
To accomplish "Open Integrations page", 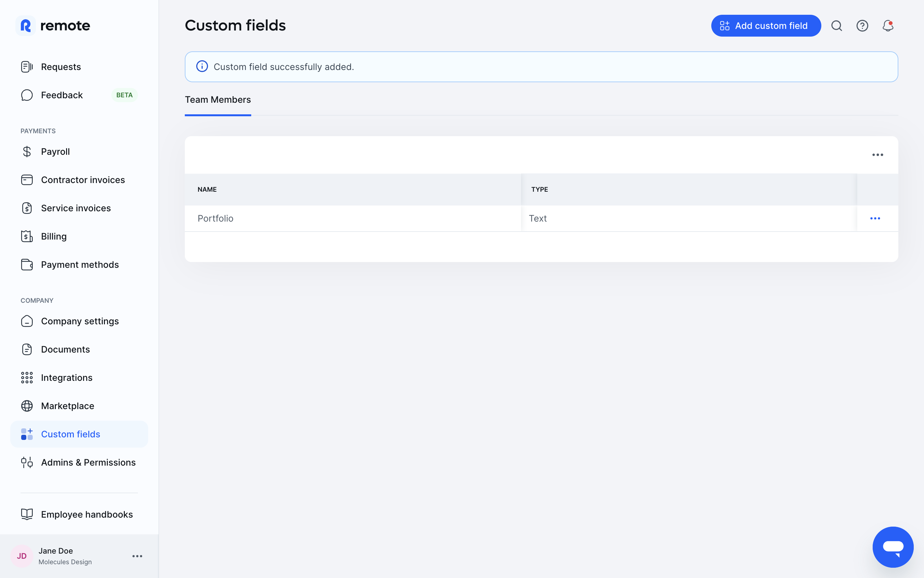I will (79, 378).
